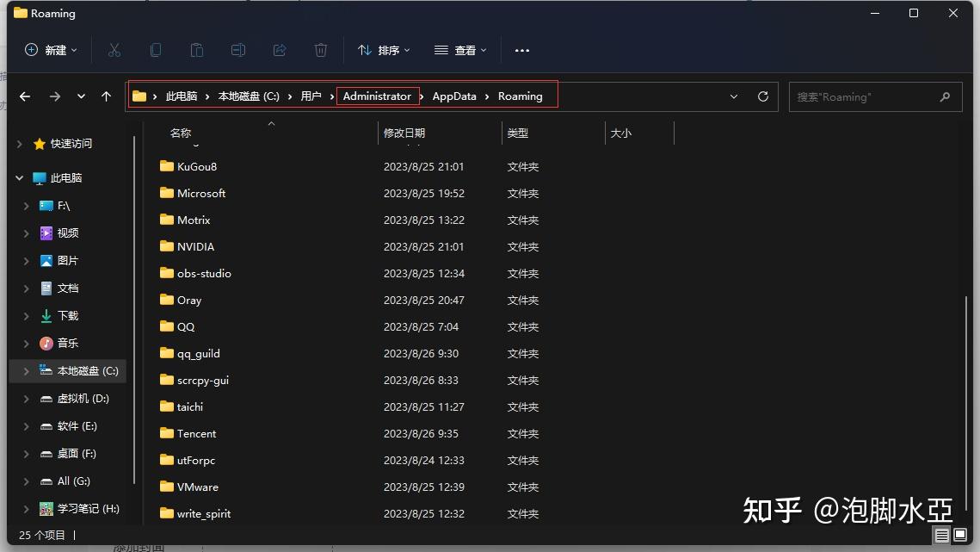Click the Paste clipboard icon
This screenshot has height=552, width=980.
(x=197, y=50)
